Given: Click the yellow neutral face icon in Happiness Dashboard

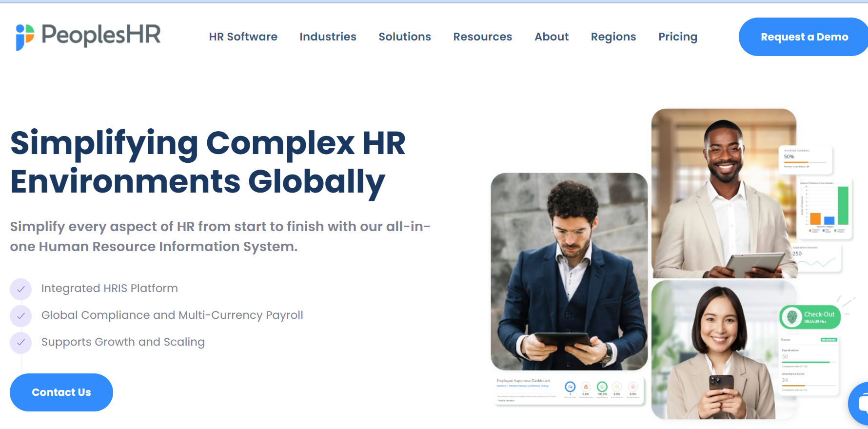Looking at the screenshot, I should coord(617,387).
